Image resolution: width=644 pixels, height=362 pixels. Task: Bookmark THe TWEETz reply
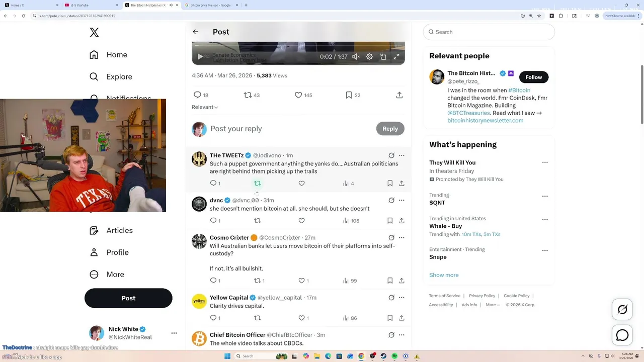point(390,184)
